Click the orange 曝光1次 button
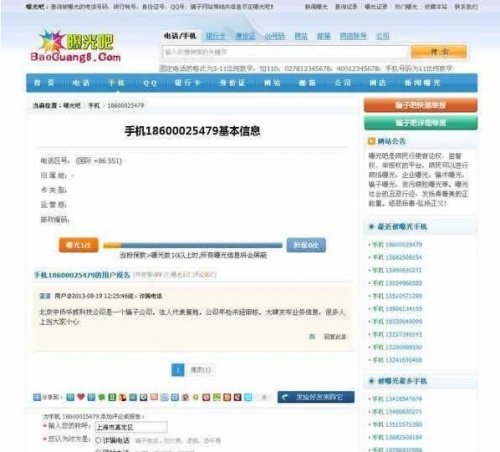 click(x=79, y=245)
